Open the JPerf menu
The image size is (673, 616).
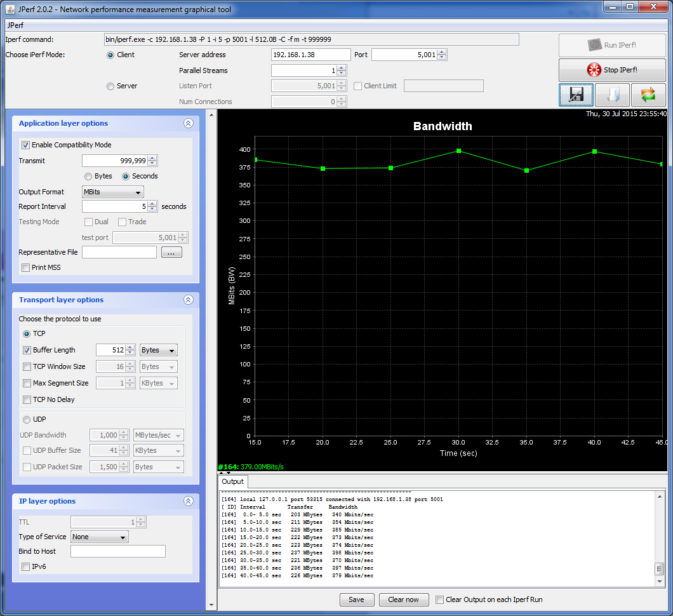[x=14, y=25]
